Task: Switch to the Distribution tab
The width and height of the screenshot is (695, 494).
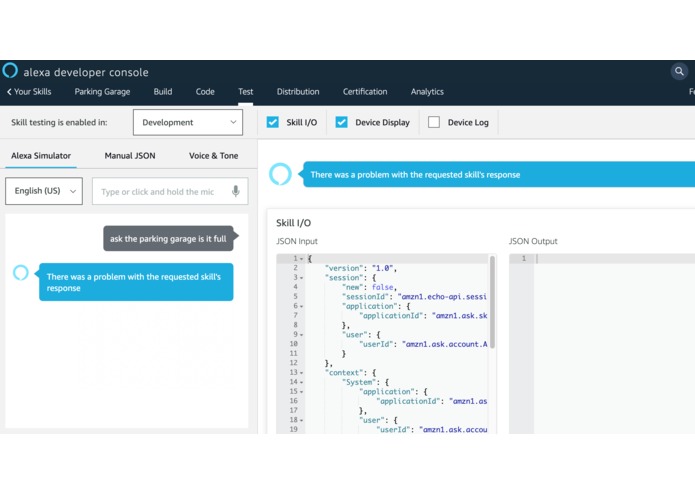Action: [x=298, y=92]
